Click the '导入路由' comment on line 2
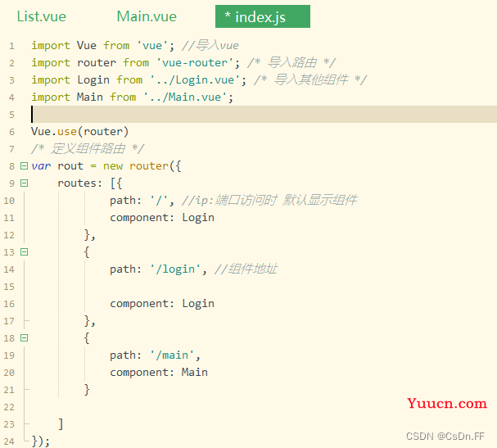The width and height of the screenshot is (497, 448). coord(291,63)
